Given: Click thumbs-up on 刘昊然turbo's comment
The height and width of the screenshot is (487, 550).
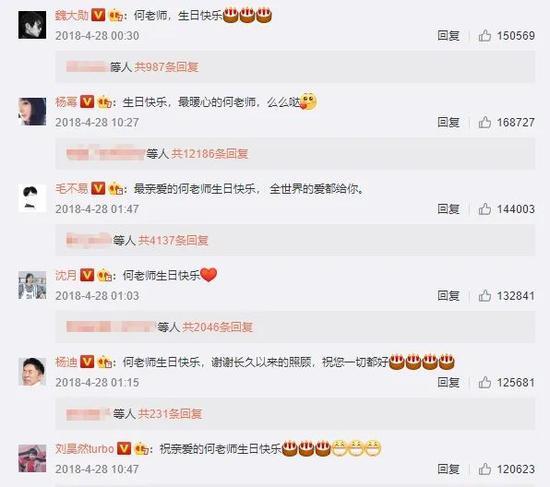Looking at the screenshot, I should click(485, 469).
